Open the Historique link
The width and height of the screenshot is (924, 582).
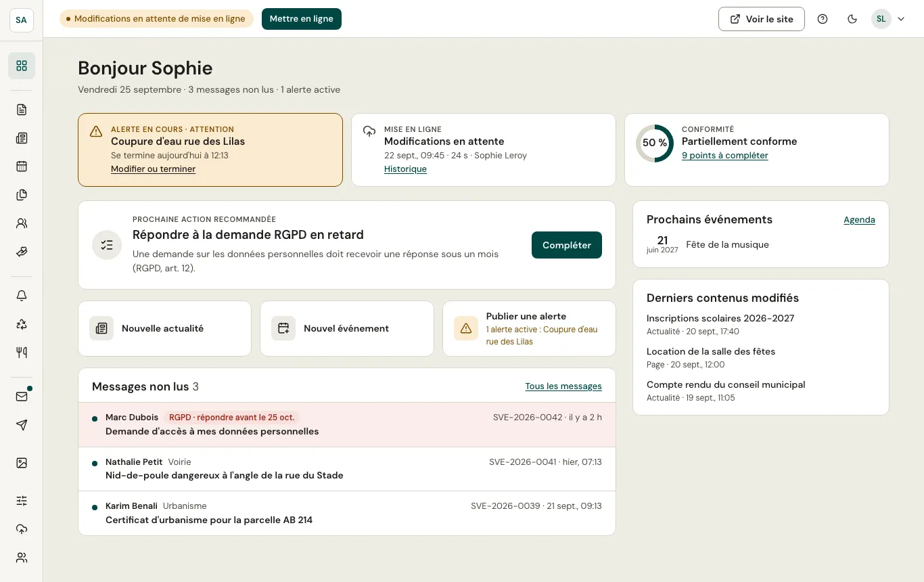click(x=405, y=169)
